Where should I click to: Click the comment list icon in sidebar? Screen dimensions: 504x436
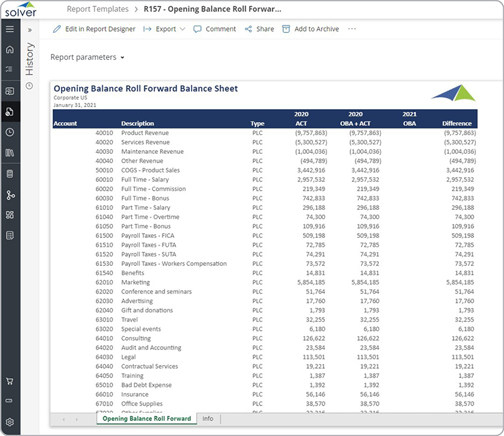coord(9,92)
